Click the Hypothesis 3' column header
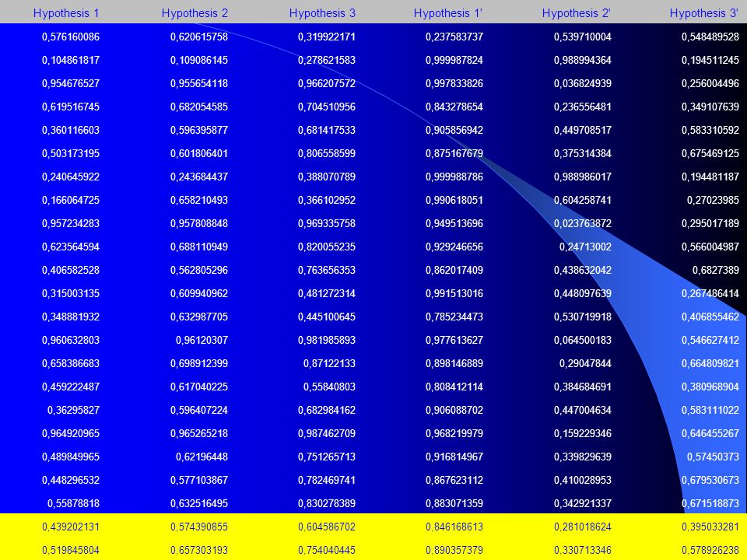Screen dimensions: 747x560 (x=704, y=13)
